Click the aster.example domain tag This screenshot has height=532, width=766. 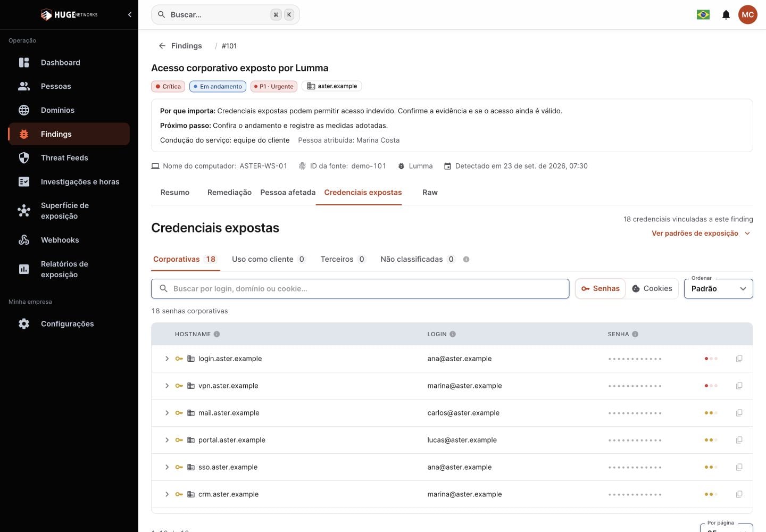coord(332,86)
